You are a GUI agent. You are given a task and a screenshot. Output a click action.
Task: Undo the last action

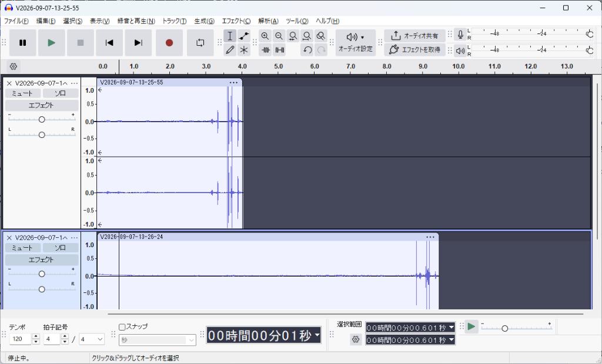click(x=307, y=50)
